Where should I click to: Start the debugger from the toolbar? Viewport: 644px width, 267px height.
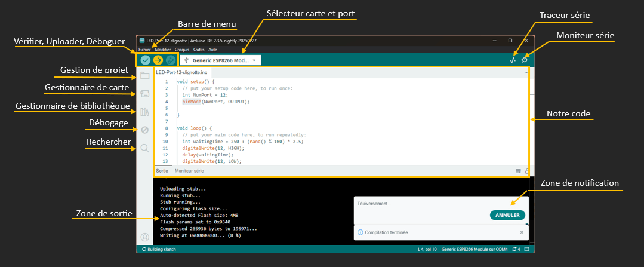click(x=171, y=60)
